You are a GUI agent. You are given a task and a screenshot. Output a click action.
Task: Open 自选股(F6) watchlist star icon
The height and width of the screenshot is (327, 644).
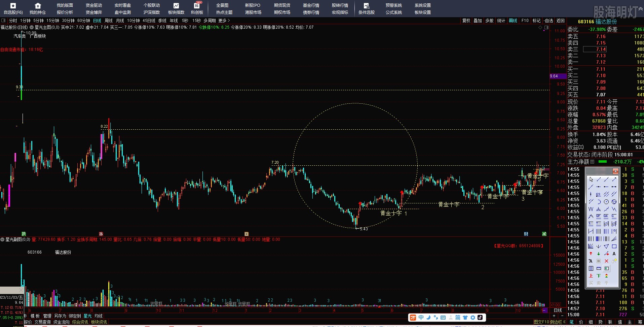[13, 6]
